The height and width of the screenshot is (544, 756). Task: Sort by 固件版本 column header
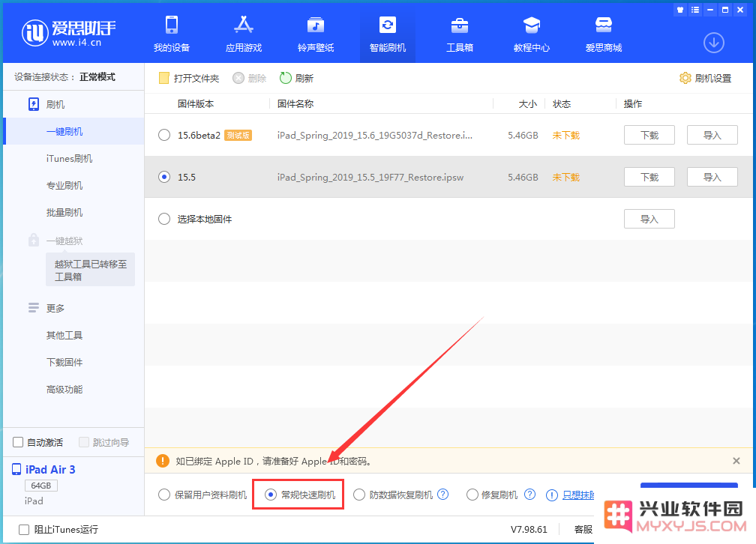[196, 103]
